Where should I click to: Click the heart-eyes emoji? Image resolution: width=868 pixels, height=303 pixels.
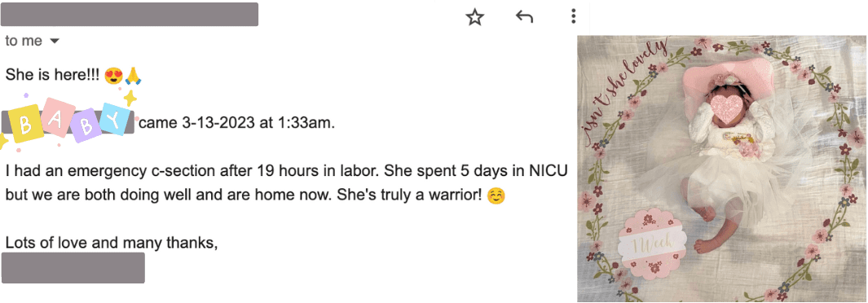113,76
